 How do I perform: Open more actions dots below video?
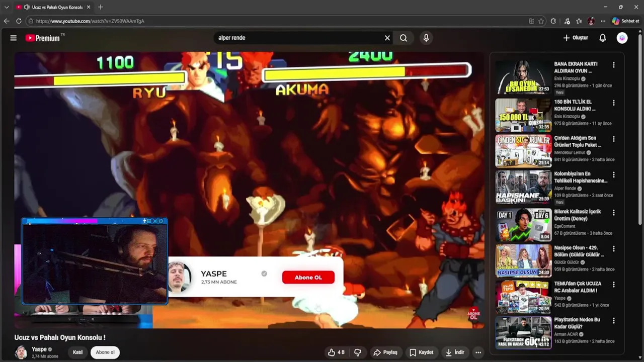tap(478, 352)
